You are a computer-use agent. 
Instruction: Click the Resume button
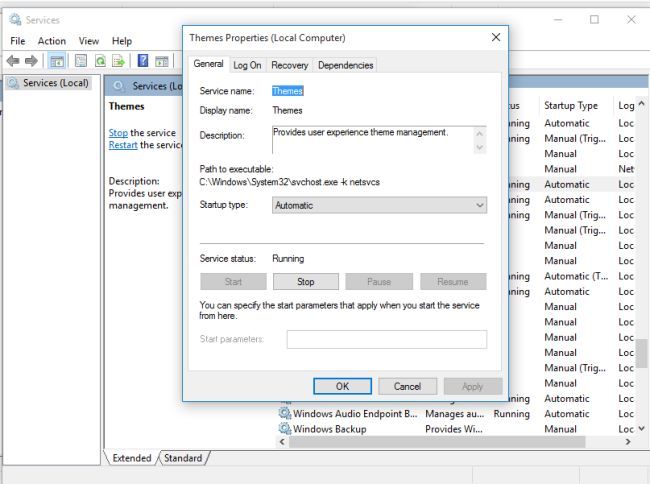coord(453,282)
